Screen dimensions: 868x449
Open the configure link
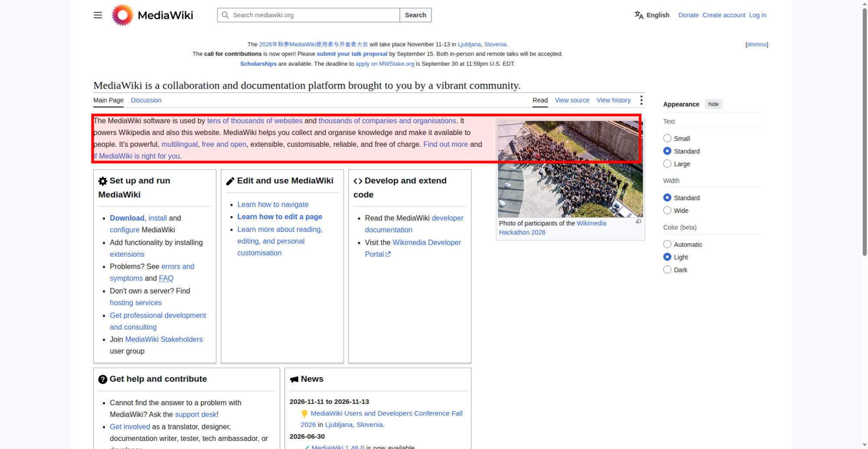(125, 230)
